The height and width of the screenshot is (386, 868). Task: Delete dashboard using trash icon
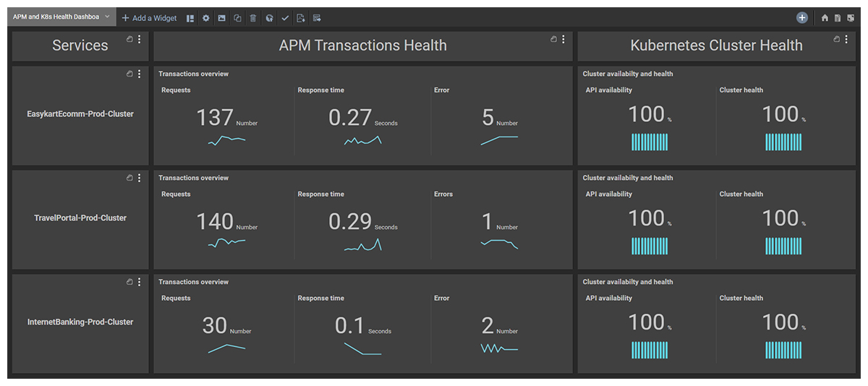click(253, 18)
